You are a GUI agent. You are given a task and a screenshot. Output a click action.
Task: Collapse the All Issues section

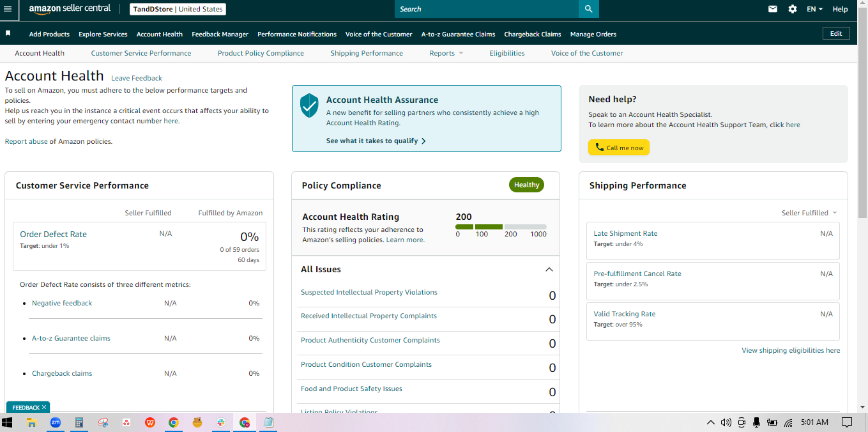pos(549,269)
